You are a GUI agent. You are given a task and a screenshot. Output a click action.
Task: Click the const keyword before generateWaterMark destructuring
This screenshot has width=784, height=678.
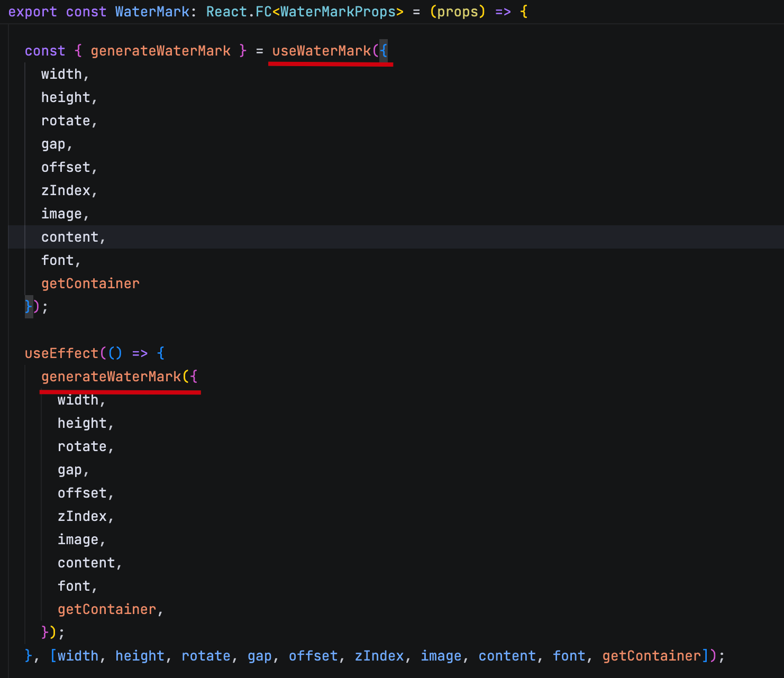tap(45, 51)
